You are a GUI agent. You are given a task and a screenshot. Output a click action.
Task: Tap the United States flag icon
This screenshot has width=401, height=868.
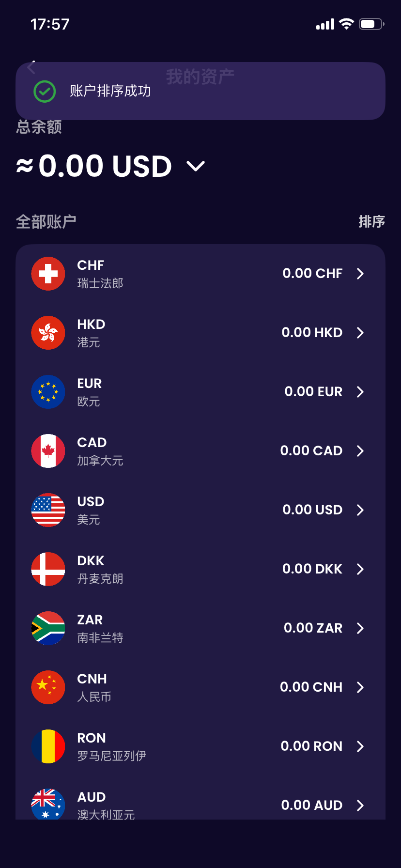click(x=48, y=510)
